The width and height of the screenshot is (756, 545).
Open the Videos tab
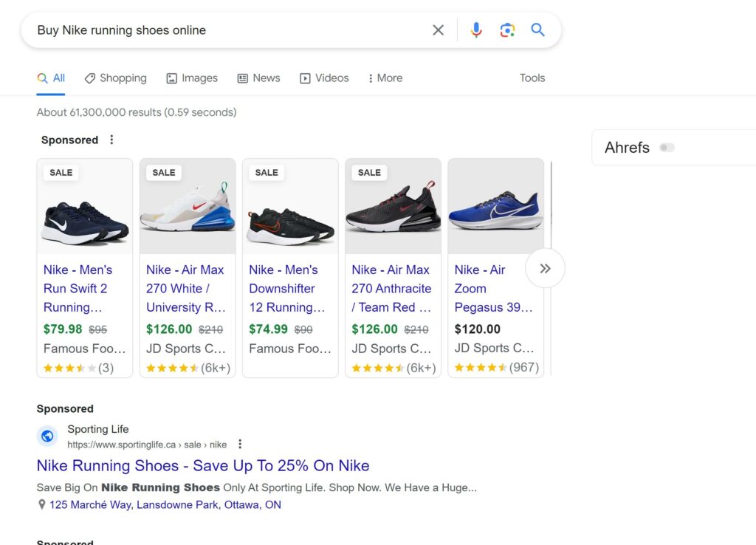tap(324, 78)
